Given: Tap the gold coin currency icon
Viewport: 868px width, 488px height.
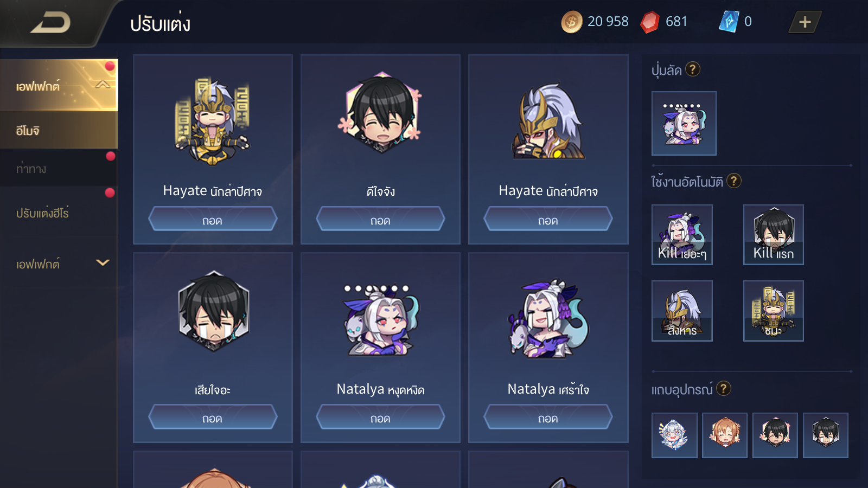Looking at the screenshot, I should [x=571, y=22].
